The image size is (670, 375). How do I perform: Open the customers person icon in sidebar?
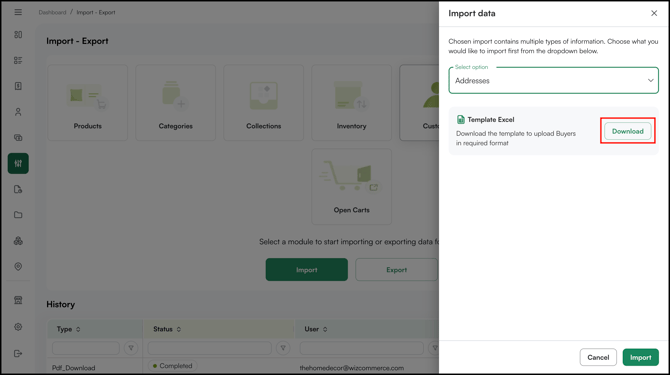pos(18,112)
